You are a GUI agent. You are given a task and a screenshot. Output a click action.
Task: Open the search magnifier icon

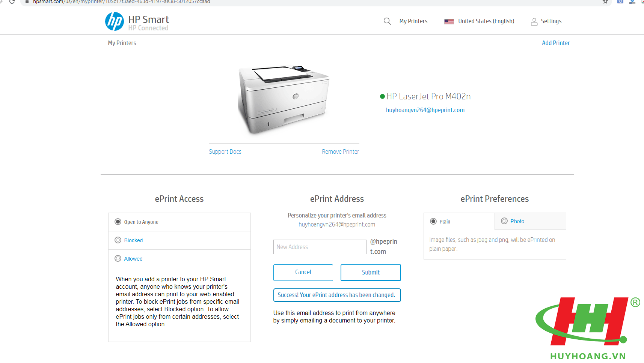[x=387, y=21]
